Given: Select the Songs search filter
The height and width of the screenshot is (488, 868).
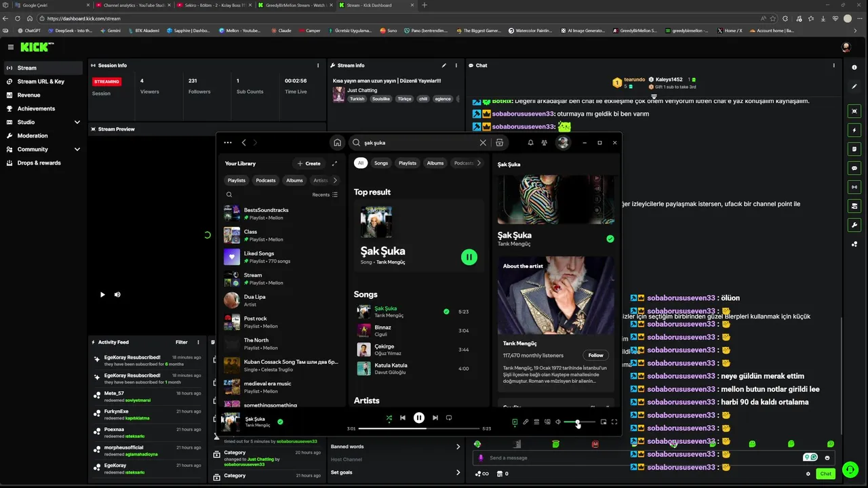Looking at the screenshot, I should (x=381, y=163).
